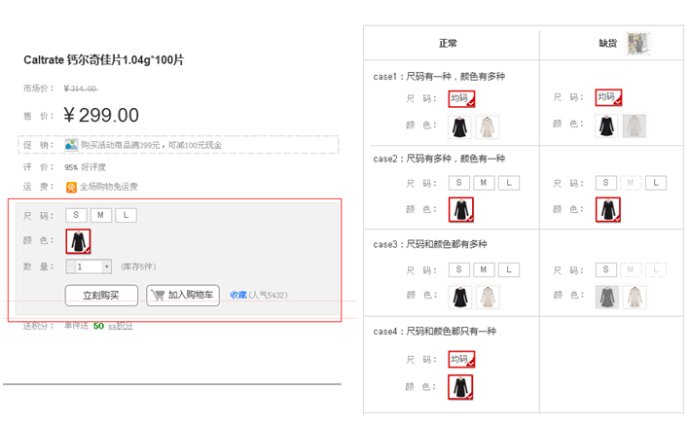Select size S in case2 缺货 column
Viewport: 690px width, 426px height.
tap(606, 183)
